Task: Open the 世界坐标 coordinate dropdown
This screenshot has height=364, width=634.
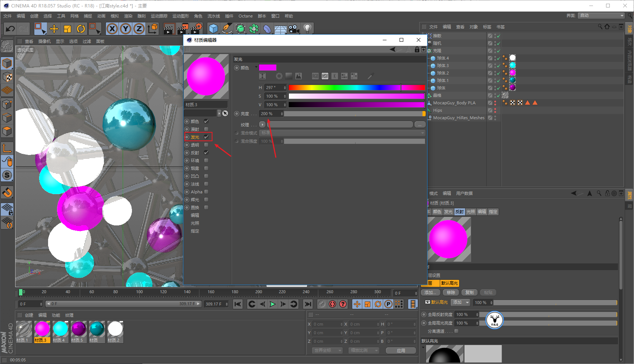Action: pyautogui.click(x=328, y=351)
